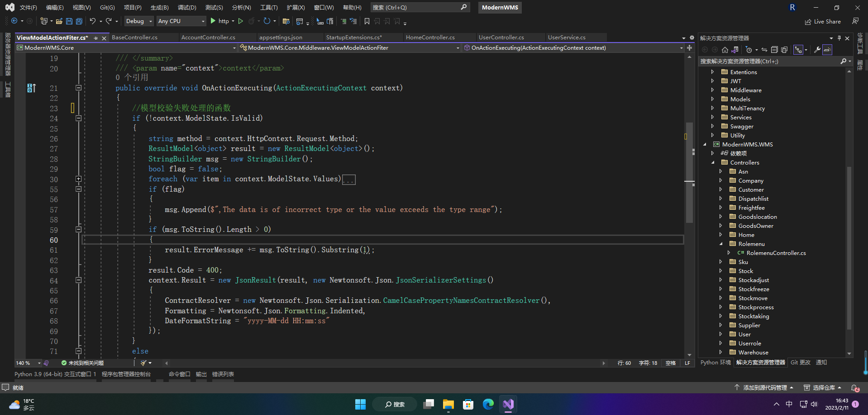The width and height of the screenshot is (868, 415).
Task: Toggle pin on Solution Explorer panel
Action: [839, 38]
